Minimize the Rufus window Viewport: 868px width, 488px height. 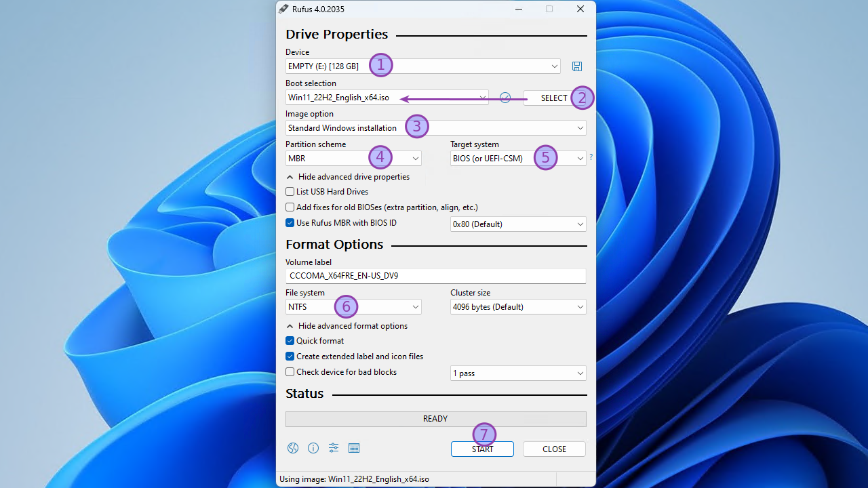coord(518,9)
